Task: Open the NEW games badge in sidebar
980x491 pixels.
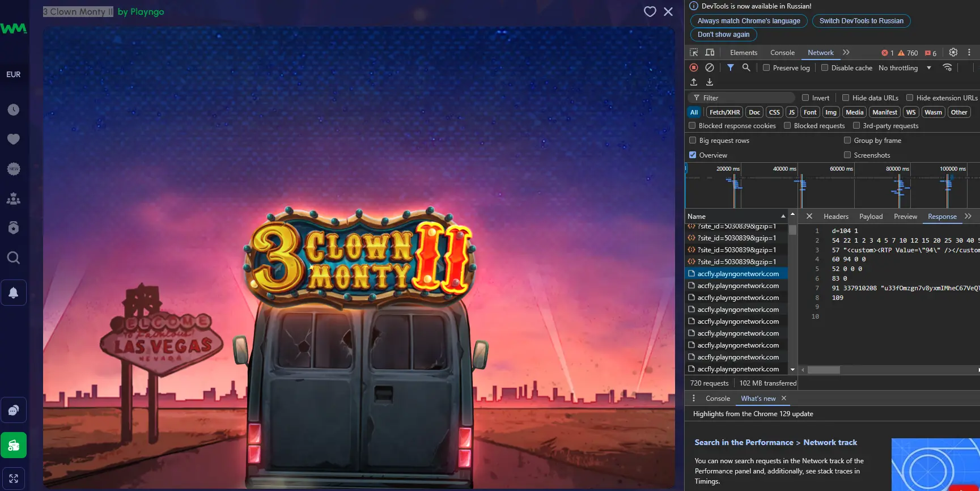Action: click(14, 169)
